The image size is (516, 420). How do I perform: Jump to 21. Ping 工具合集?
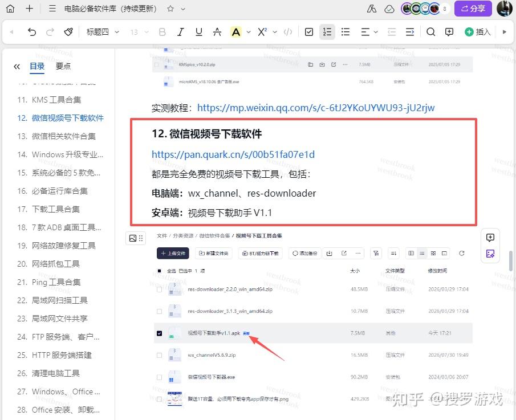48,282
